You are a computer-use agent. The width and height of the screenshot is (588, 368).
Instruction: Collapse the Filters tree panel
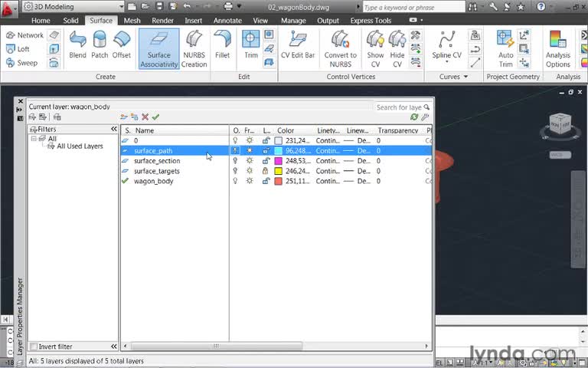pyautogui.click(x=114, y=129)
